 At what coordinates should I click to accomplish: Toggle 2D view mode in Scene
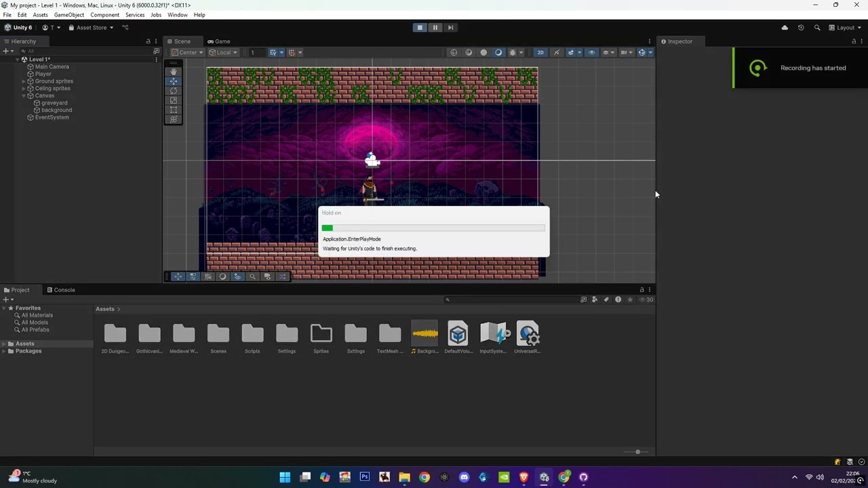540,52
